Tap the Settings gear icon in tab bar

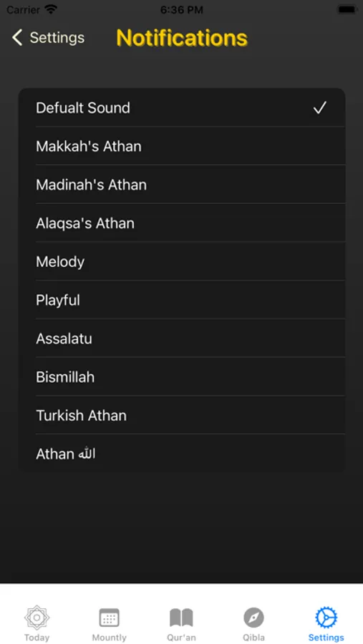326,618
